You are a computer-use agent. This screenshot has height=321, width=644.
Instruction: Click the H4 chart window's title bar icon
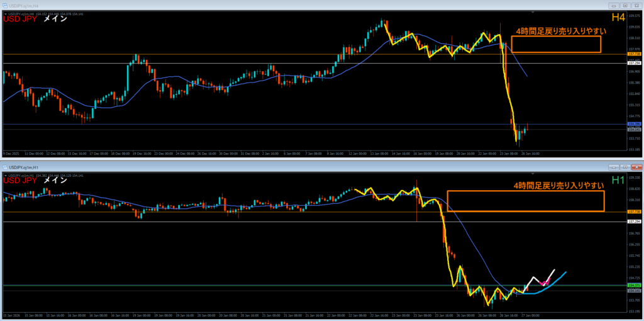(x=5, y=6)
